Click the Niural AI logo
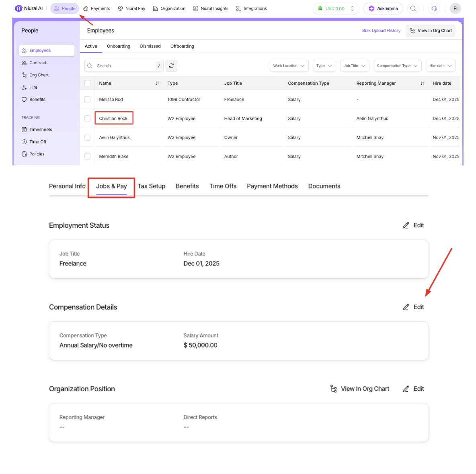Viewport: 476px width, 474px height. [x=29, y=8]
